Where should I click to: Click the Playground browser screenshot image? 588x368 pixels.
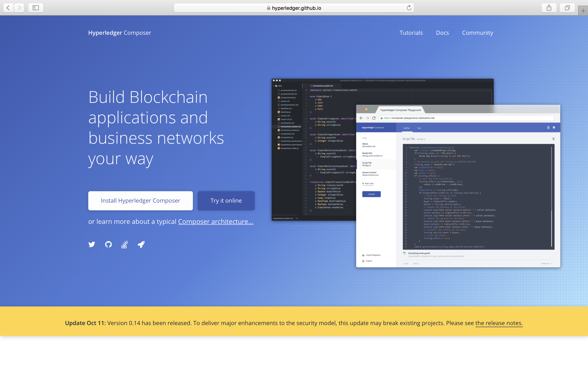click(458, 186)
